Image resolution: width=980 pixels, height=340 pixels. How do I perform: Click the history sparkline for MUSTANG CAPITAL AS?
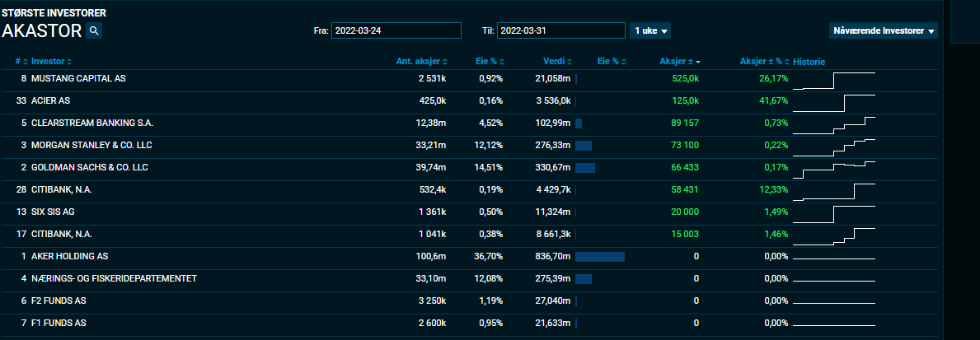coord(834,81)
